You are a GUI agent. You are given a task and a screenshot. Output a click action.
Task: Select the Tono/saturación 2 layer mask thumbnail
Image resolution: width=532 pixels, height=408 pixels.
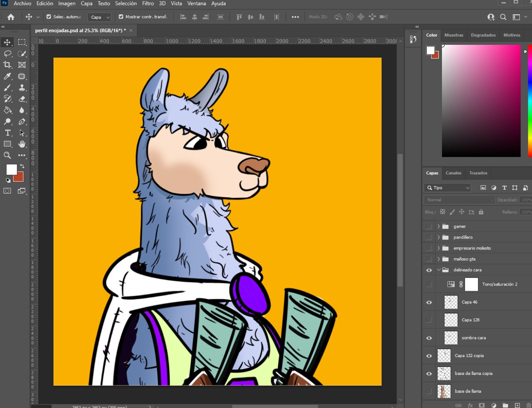tap(471, 284)
